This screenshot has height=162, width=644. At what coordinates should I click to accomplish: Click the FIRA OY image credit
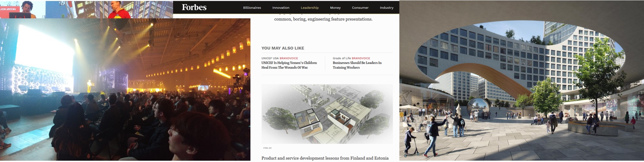268,148
